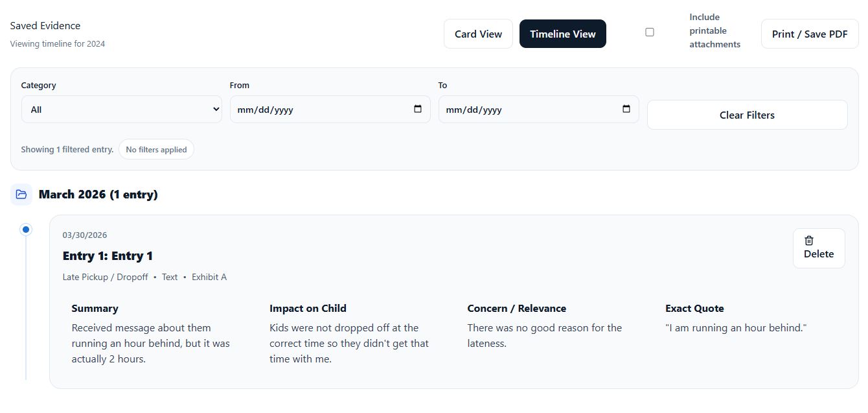Select All in the Category dropdown

[122, 109]
